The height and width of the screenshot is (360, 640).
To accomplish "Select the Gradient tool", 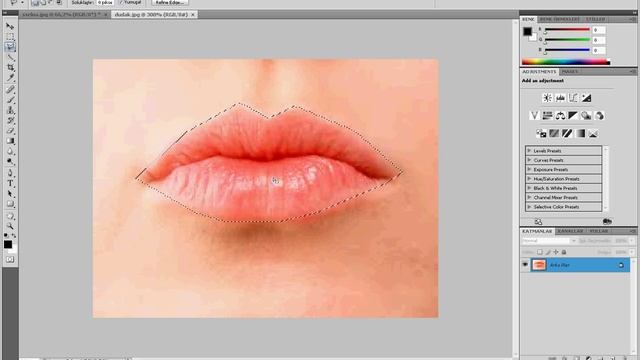I will pos(10,141).
